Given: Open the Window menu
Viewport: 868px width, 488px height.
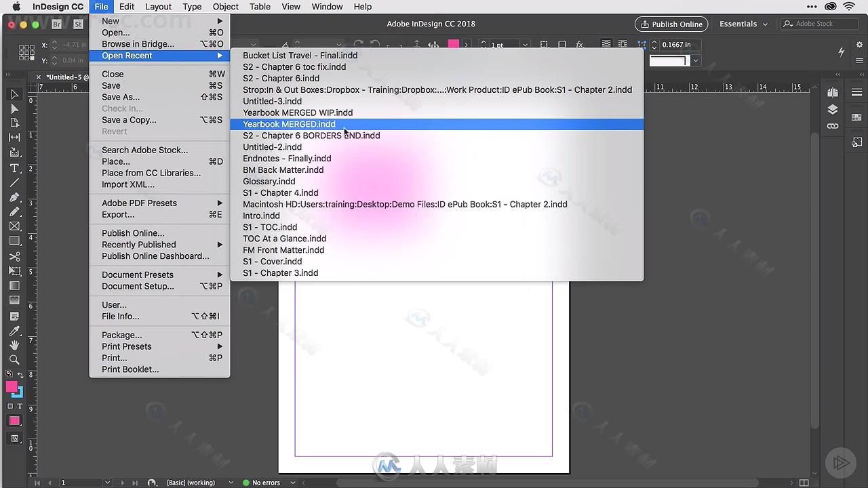Looking at the screenshot, I should click(x=327, y=6).
